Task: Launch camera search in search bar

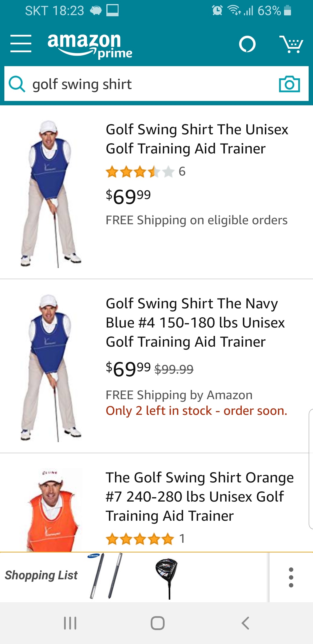Action: pyautogui.click(x=289, y=84)
